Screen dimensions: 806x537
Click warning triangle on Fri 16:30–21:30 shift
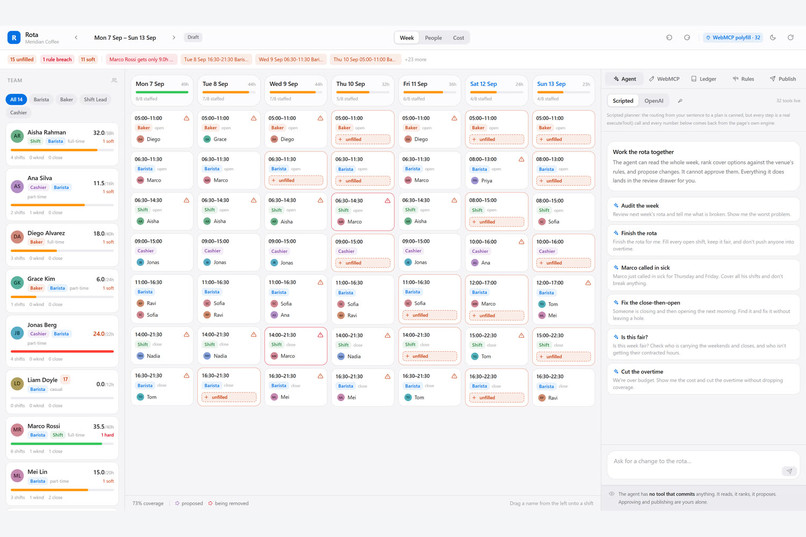pyautogui.click(x=454, y=377)
